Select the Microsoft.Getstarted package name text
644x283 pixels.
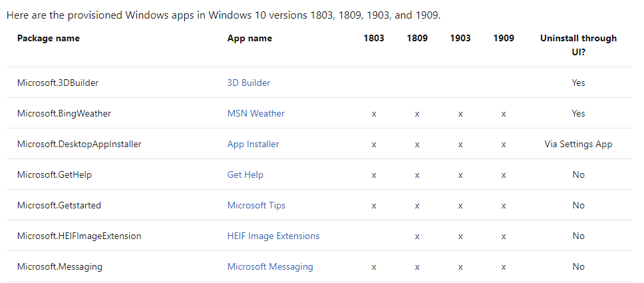pyautogui.click(x=59, y=205)
